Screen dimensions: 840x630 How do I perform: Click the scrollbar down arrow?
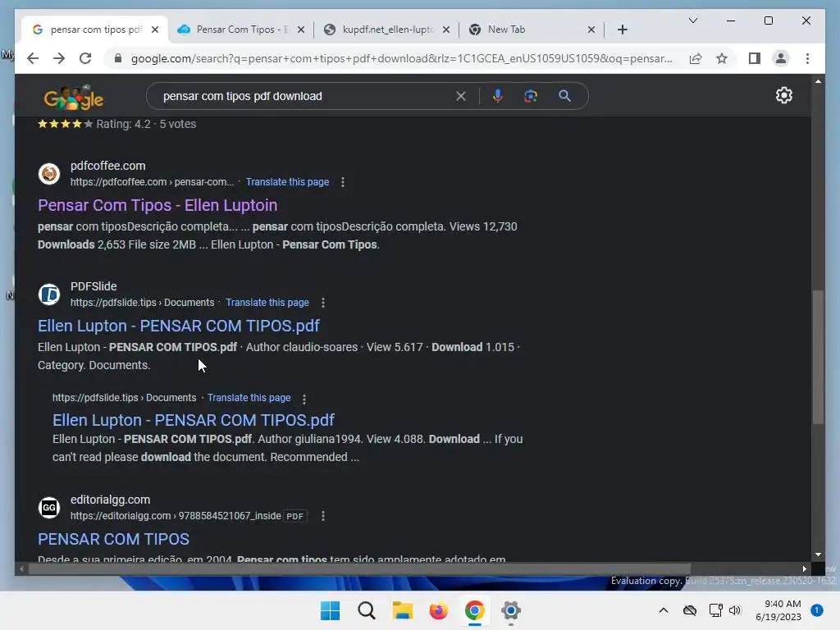tap(818, 555)
